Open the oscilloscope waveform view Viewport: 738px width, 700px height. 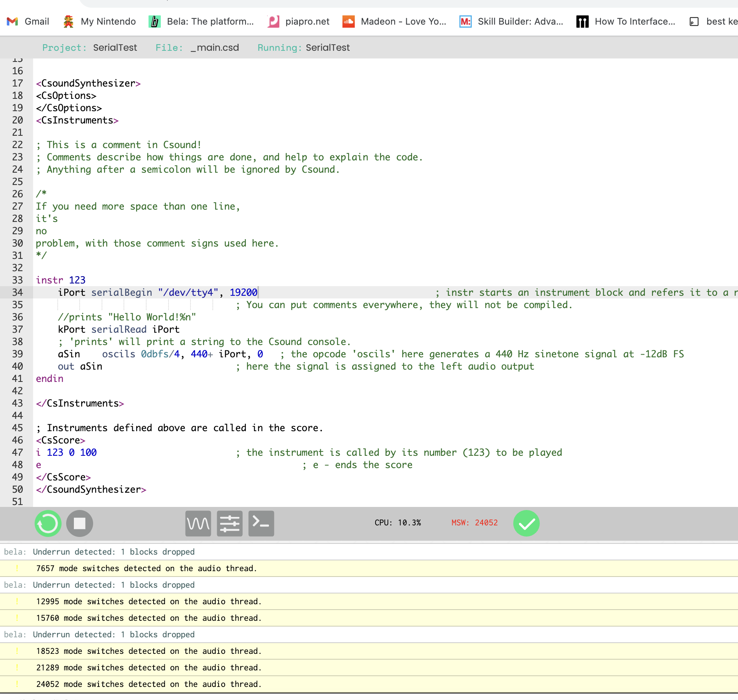coord(198,523)
